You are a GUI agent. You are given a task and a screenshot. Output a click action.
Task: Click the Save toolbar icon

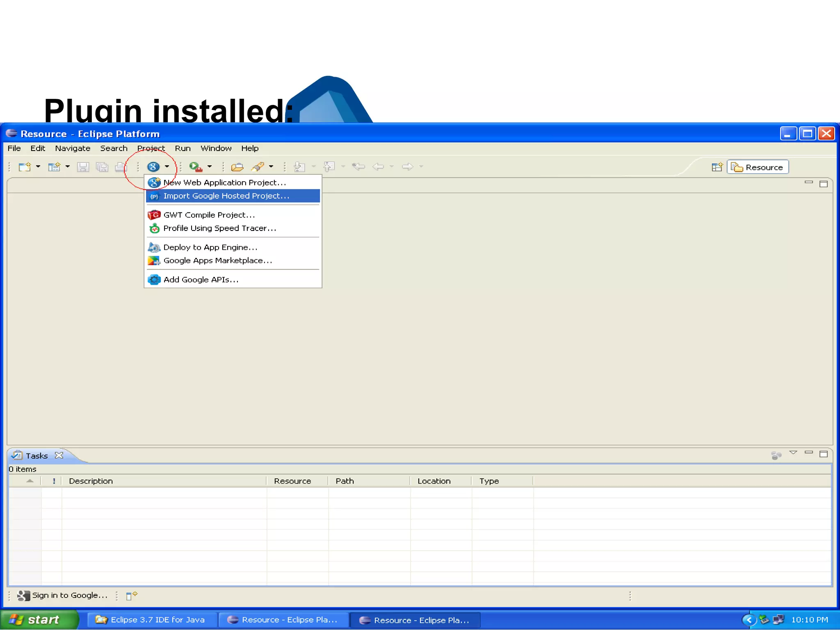click(x=83, y=167)
